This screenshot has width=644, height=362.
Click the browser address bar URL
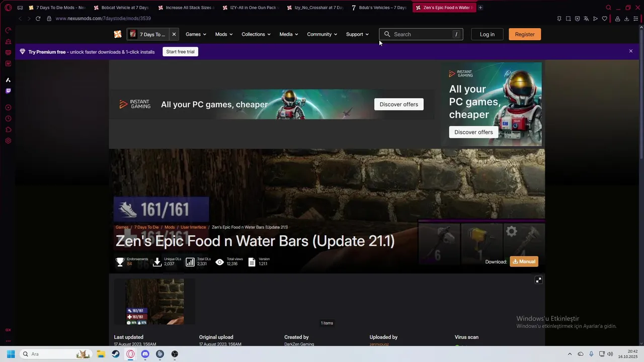(103, 19)
